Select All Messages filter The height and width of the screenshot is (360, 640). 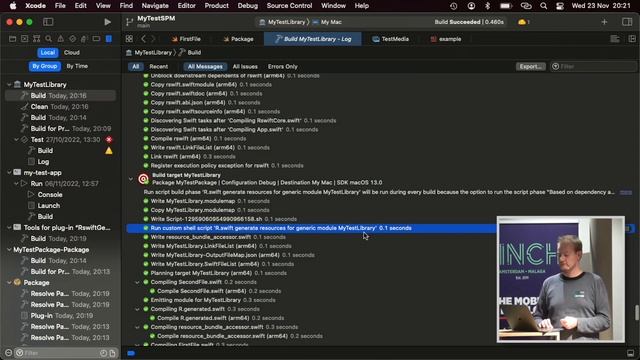205,67
